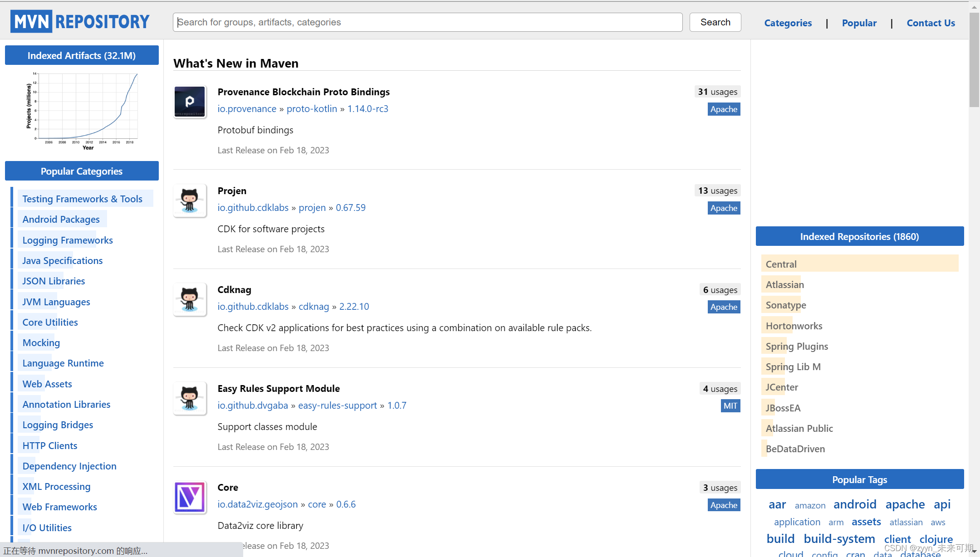The width and height of the screenshot is (980, 557).
Task: Open Provenance Blockchain Proto Bindings thumbnail icon
Action: coord(190,102)
